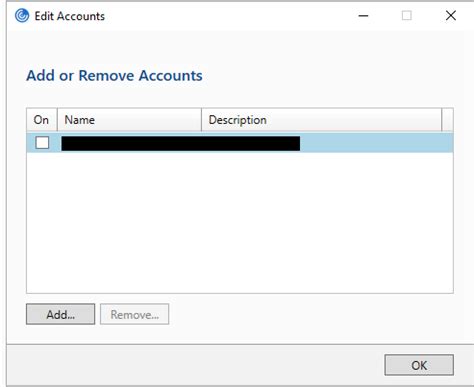Minimize the Edit Accounts window
The image size is (474, 387).
point(363,16)
